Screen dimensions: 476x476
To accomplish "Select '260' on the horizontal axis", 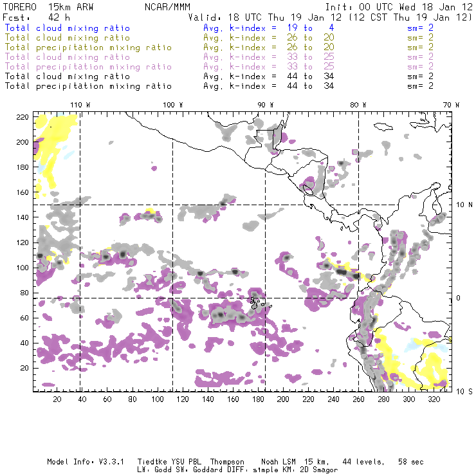I will point(358,399).
